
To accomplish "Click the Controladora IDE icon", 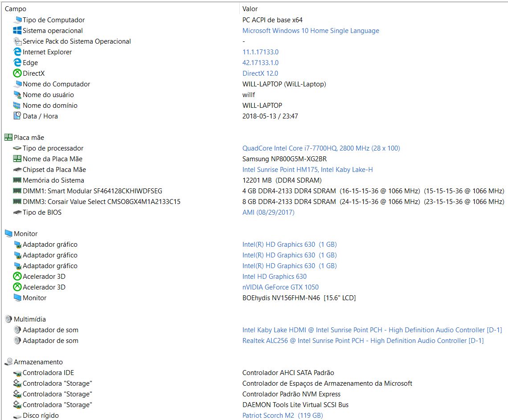I will tap(17, 373).
